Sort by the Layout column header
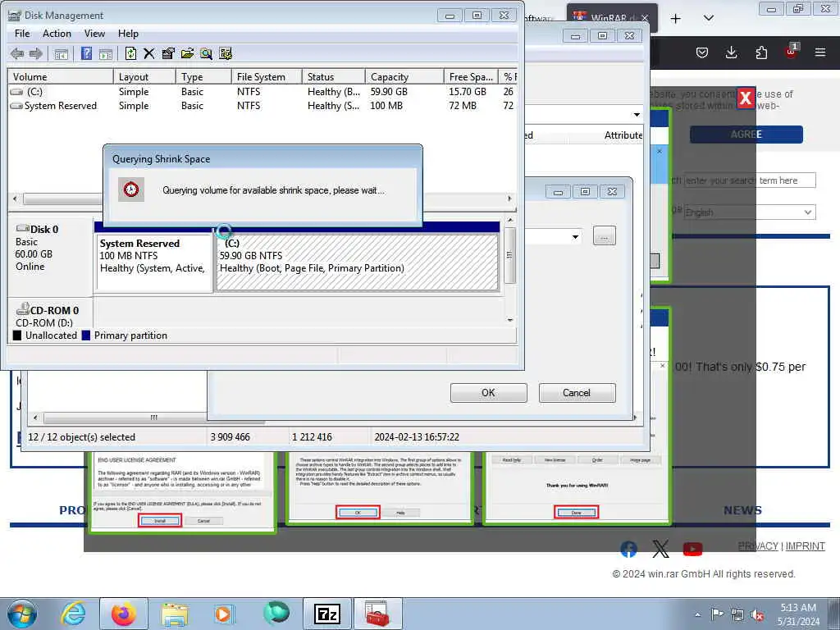 (144, 76)
